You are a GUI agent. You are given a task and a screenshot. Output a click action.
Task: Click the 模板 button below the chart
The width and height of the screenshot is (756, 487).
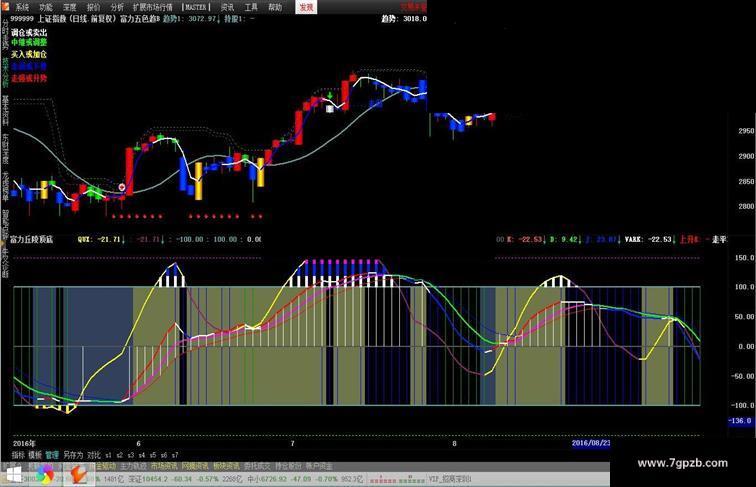point(35,455)
